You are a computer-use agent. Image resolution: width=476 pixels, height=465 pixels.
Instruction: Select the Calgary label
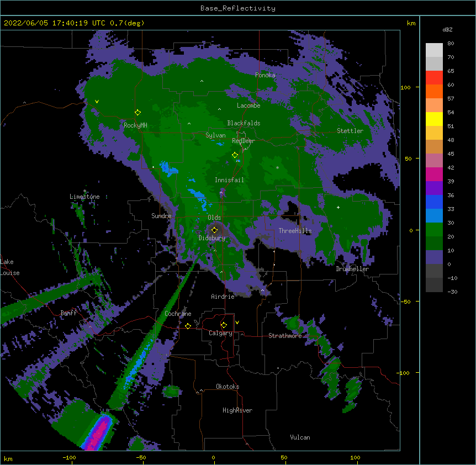(221, 333)
